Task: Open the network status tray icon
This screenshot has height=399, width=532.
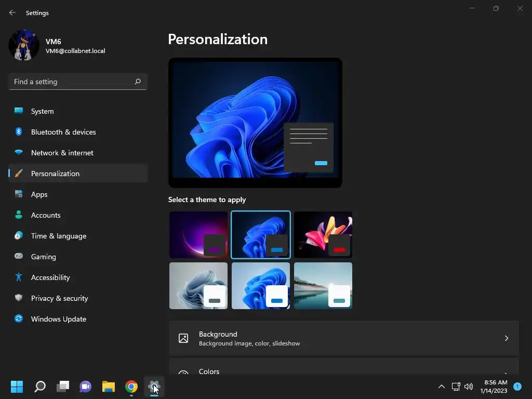Action: [x=456, y=387]
